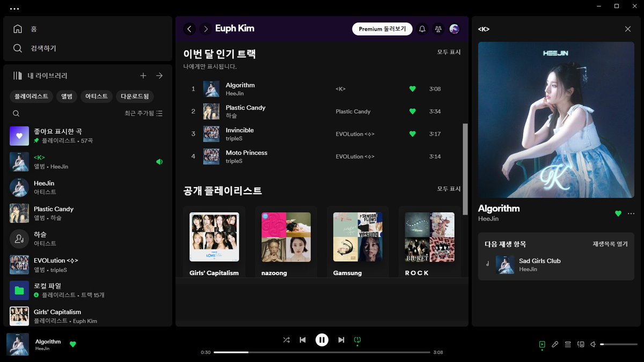Open the Girls' Capitalism playlist card
644x362 pixels.
pyautogui.click(x=214, y=242)
